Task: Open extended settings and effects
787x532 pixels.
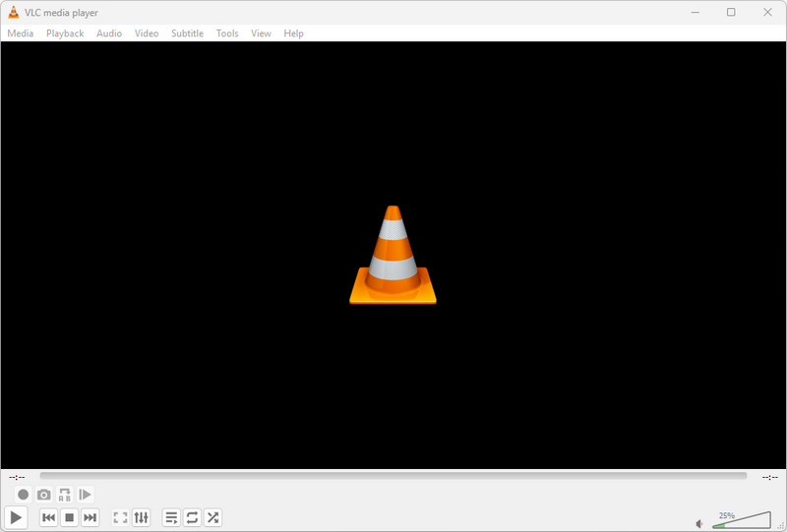Action: (x=141, y=517)
